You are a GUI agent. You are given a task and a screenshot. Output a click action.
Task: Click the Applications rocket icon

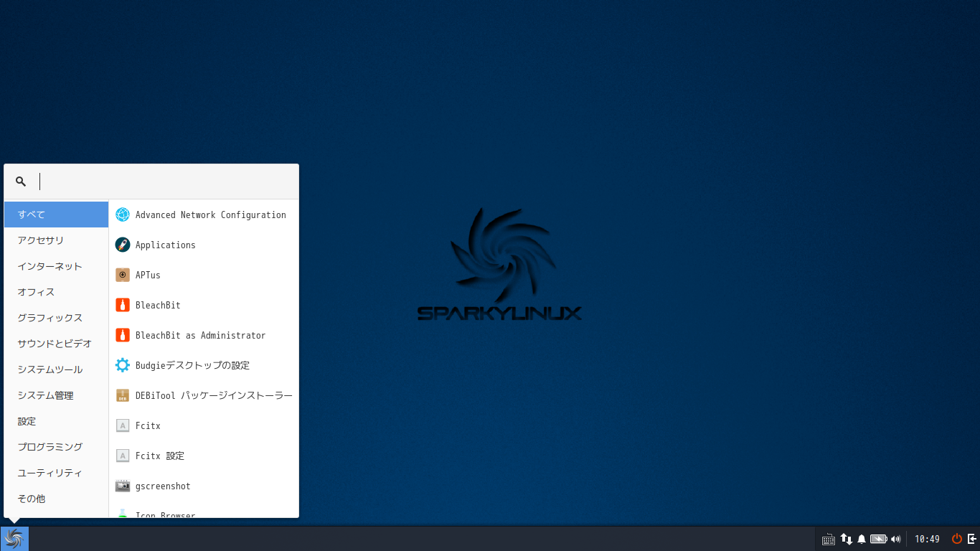[x=123, y=245]
